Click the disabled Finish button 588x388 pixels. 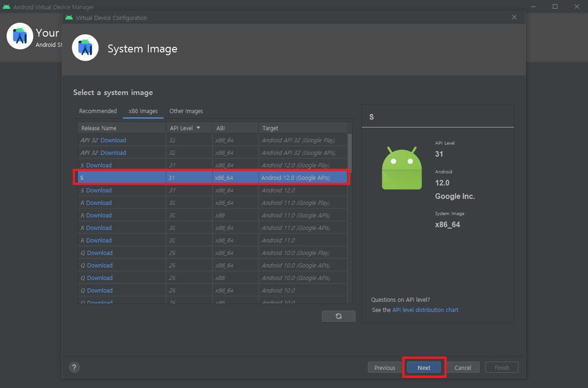tap(502, 368)
